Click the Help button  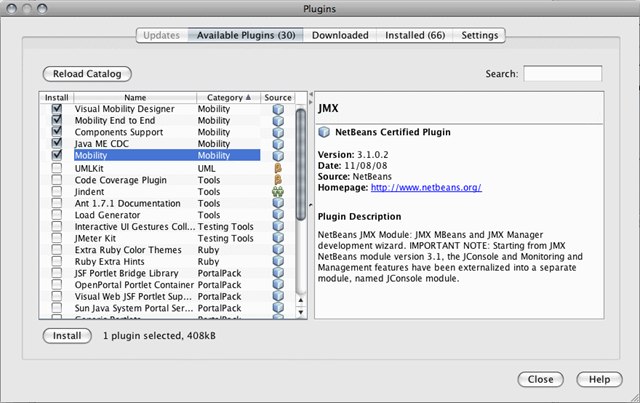click(599, 379)
